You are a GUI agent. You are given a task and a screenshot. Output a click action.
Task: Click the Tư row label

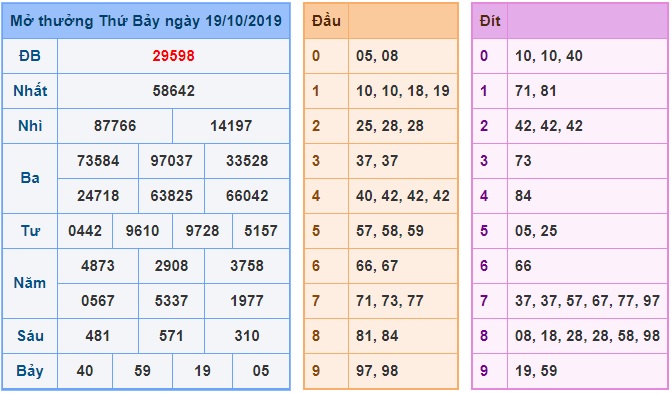pos(30,231)
